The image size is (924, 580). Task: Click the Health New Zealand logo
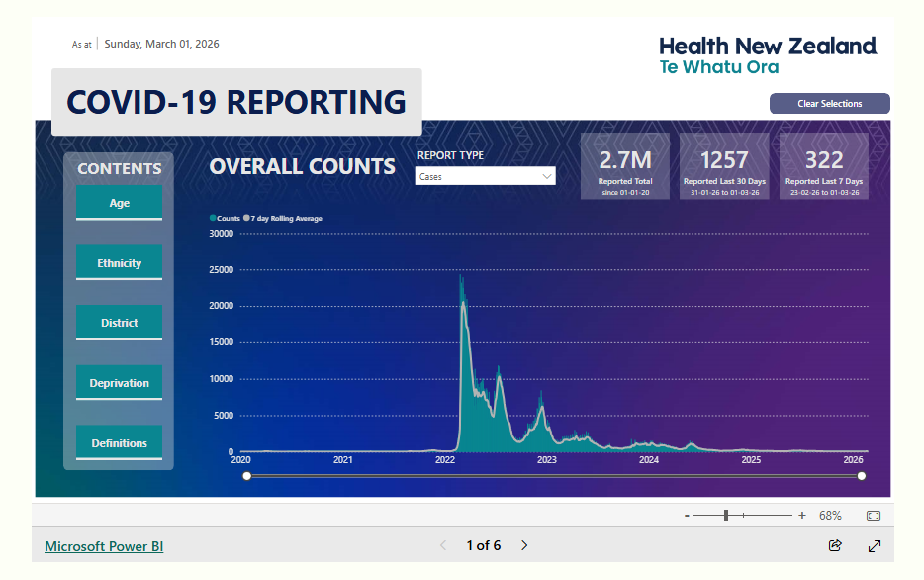[x=768, y=55]
